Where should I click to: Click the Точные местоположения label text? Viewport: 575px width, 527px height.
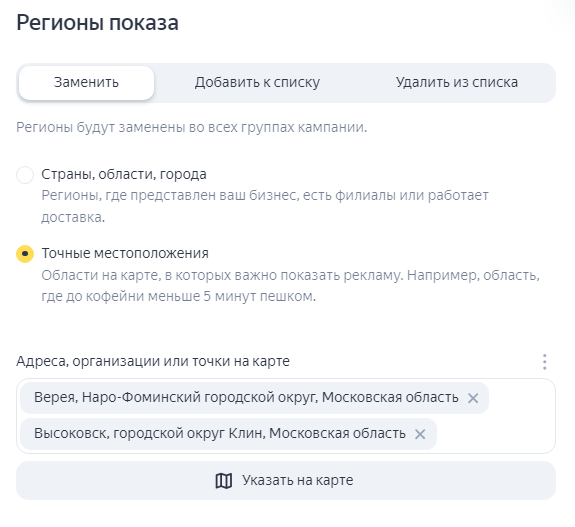point(125,253)
